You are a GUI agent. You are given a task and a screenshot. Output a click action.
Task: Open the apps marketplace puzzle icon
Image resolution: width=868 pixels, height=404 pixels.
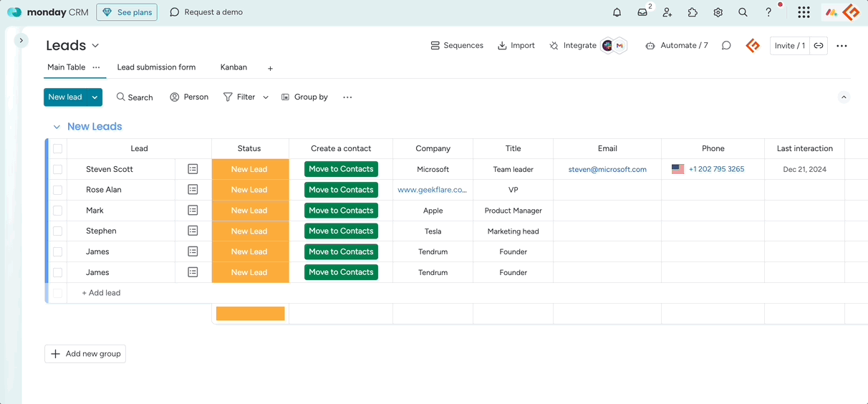(x=693, y=12)
